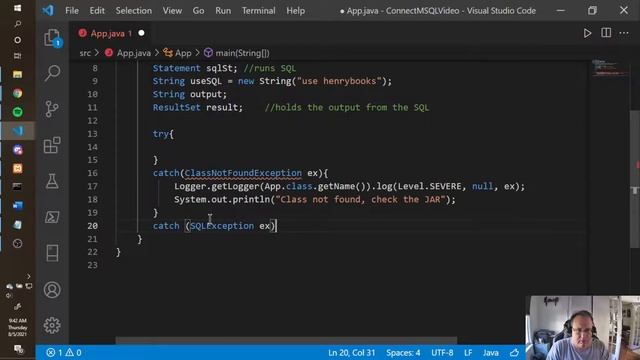Open the Source Control view
This screenshot has height=360, width=640.
pyautogui.click(x=52, y=109)
